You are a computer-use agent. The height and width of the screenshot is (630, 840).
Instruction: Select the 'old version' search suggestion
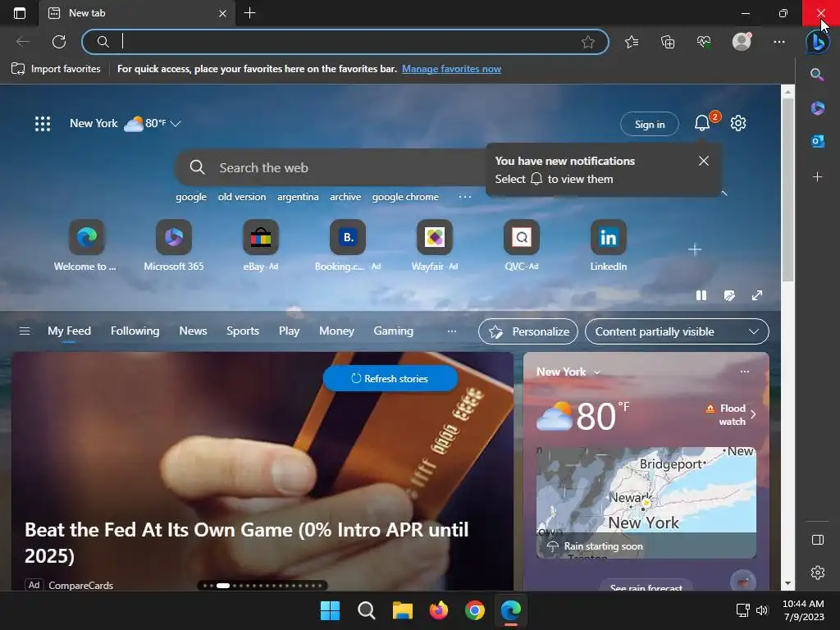(242, 197)
